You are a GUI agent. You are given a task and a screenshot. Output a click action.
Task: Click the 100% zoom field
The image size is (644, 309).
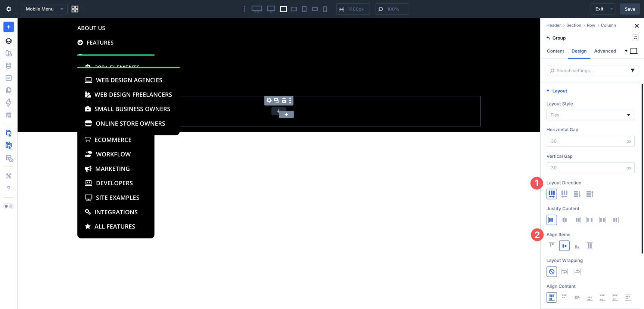point(392,9)
